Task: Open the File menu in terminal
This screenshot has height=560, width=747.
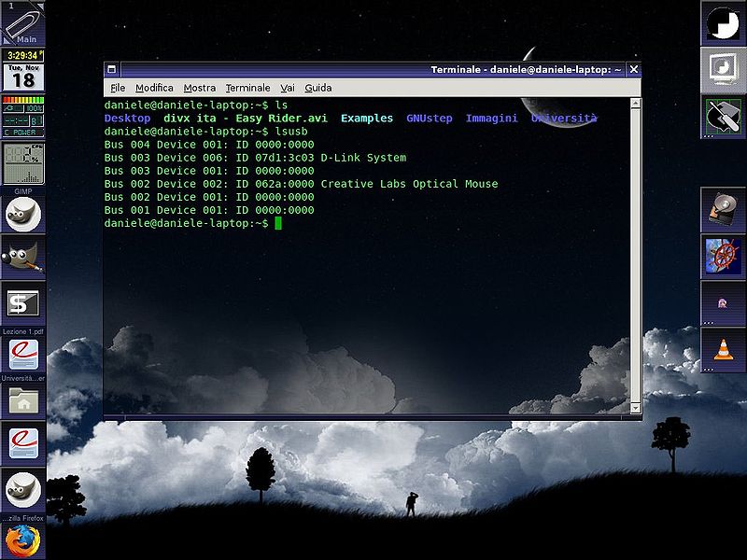Action: click(118, 88)
